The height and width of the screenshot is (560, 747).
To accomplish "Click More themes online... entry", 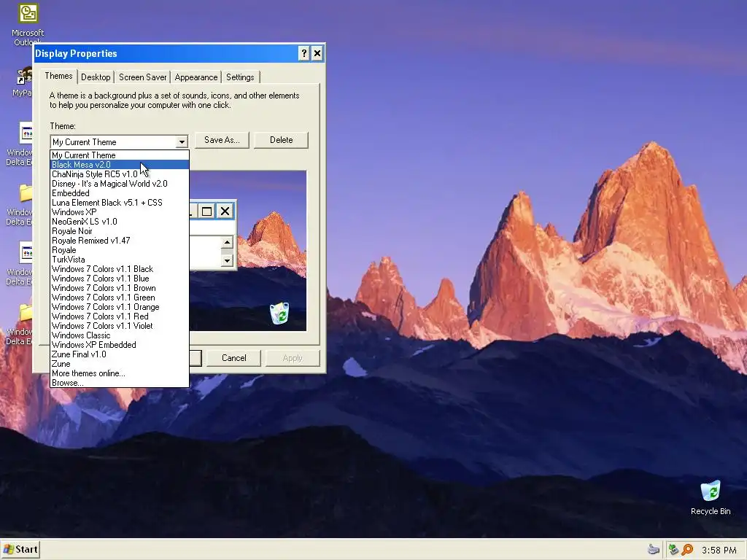I will coord(120,374).
